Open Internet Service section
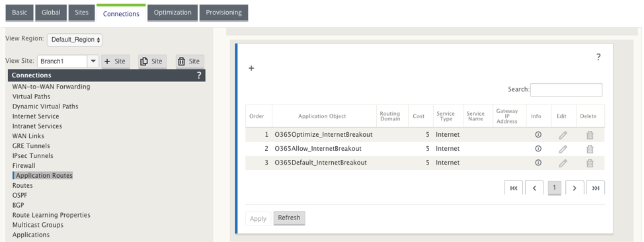Image resolution: width=644 pixels, height=242 pixels. point(36,116)
